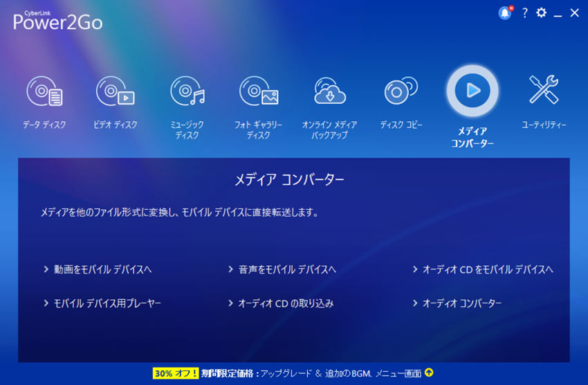This screenshot has width=588, height=385.
Task: Open the データ ディスク (Data Disc) icon
Action: (44, 91)
